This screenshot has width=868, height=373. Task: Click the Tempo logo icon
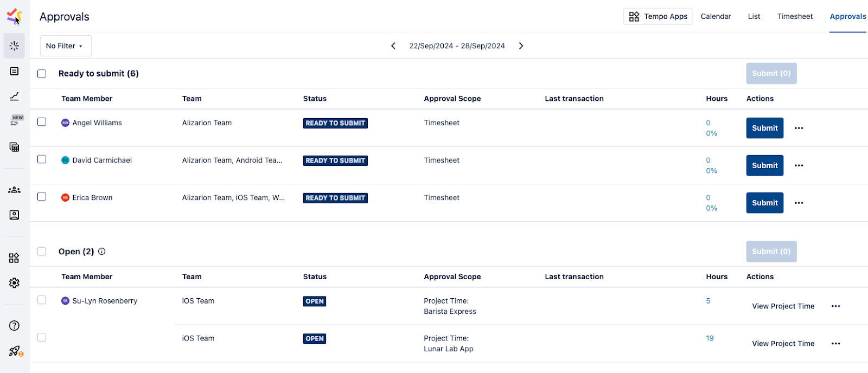(14, 16)
